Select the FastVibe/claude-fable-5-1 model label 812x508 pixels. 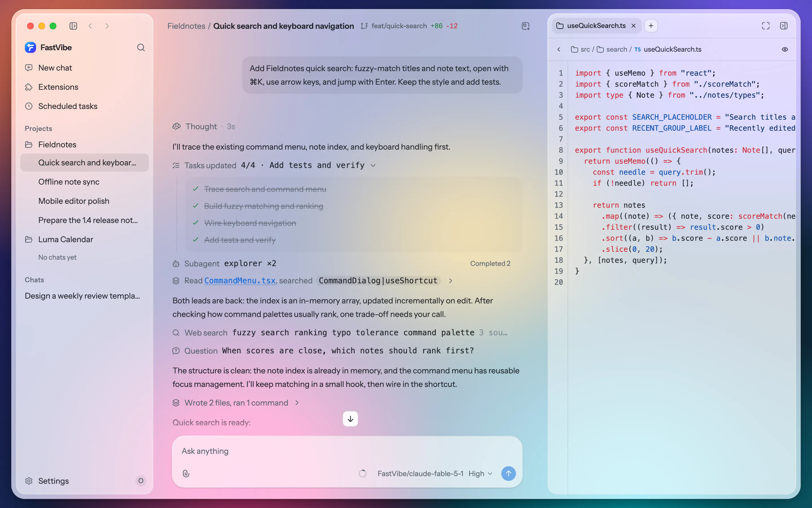coord(420,473)
